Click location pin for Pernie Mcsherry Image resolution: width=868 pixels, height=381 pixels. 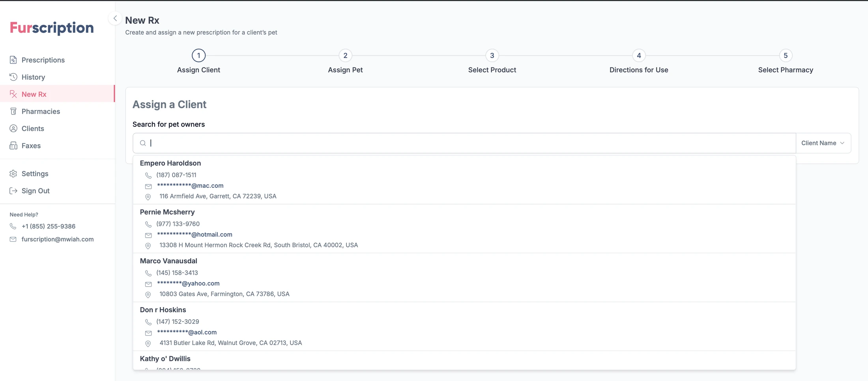click(x=148, y=246)
